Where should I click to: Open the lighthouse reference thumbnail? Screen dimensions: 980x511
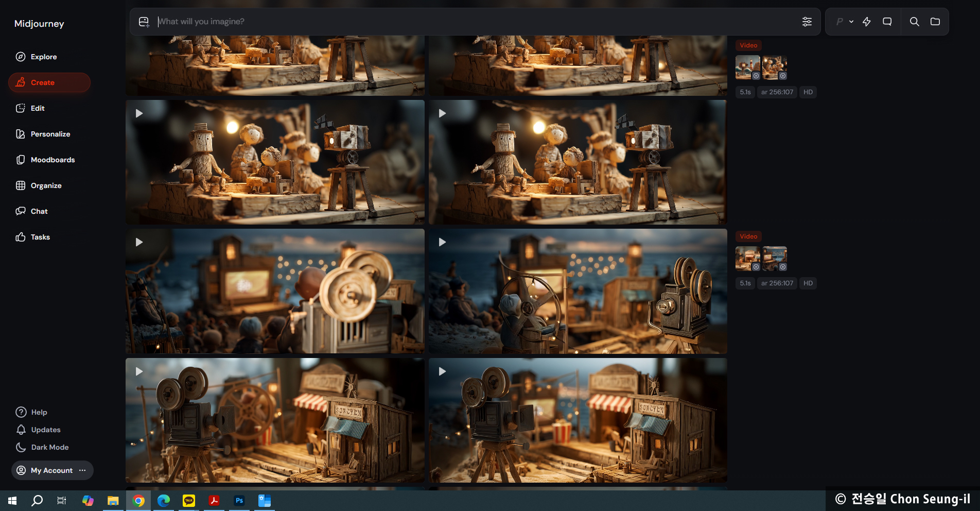pos(748,67)
